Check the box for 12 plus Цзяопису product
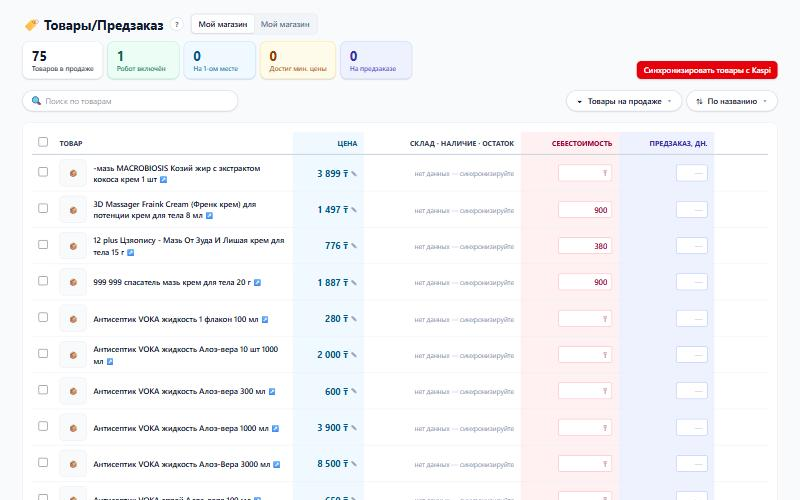Viewport: 800px width, 500px height. [x=43, y=244]
